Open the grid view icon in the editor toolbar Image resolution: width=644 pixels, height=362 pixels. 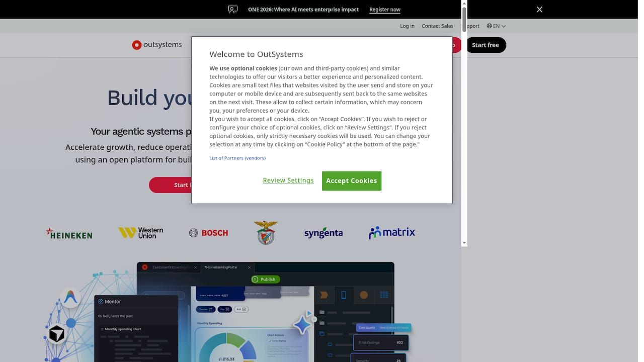click(x=384, y=294)
